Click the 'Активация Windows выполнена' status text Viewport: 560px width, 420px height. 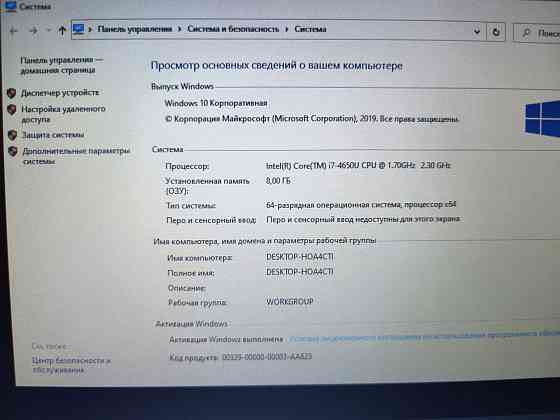pyautogui.click(x=226, y=339)
